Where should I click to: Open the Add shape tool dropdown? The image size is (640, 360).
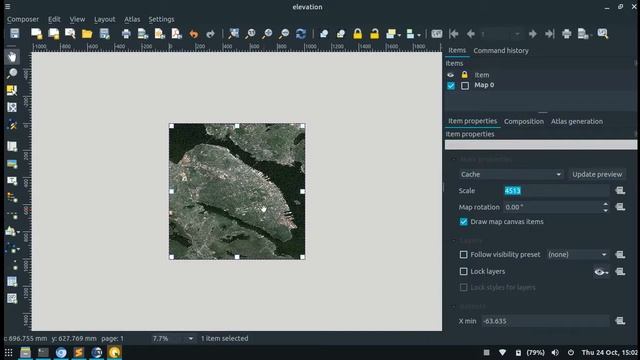[18, 232]
